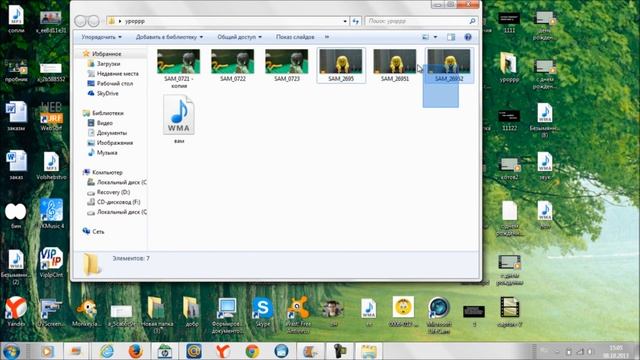Open Yandex browser from taskbar
640x360 pixels.
(223, 351)
